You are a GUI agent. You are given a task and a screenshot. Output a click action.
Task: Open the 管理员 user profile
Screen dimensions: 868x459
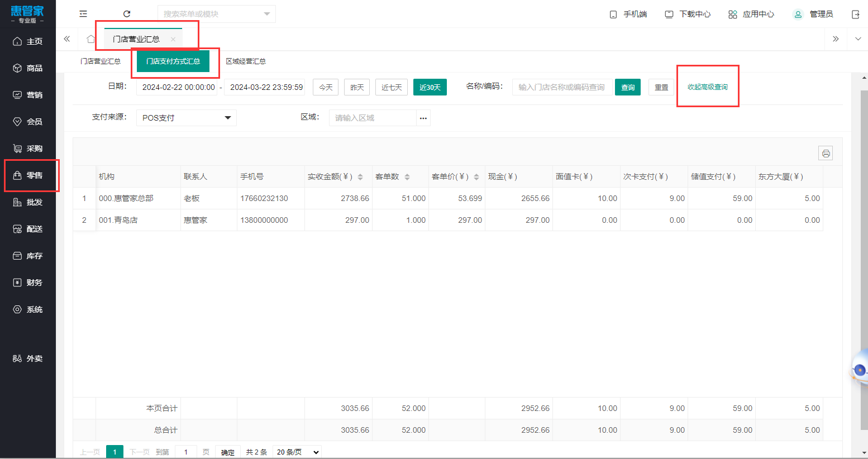813,14
